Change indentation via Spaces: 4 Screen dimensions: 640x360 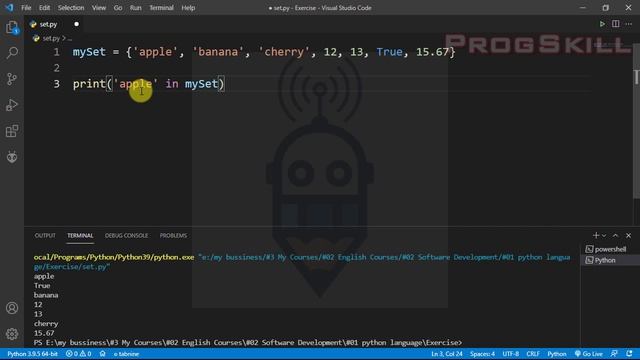point(482,354)
